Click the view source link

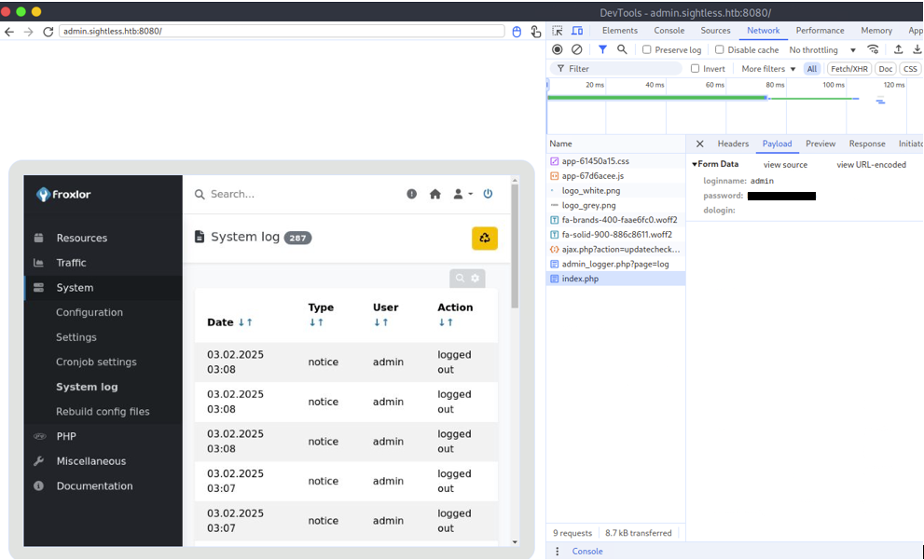click(x=785, y=165)
